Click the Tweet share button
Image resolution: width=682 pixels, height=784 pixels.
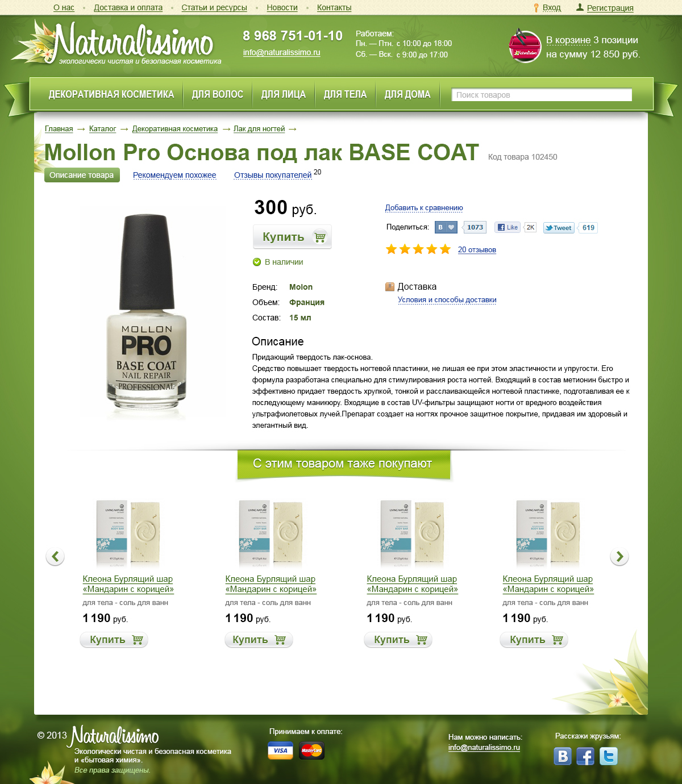point(559,228)
